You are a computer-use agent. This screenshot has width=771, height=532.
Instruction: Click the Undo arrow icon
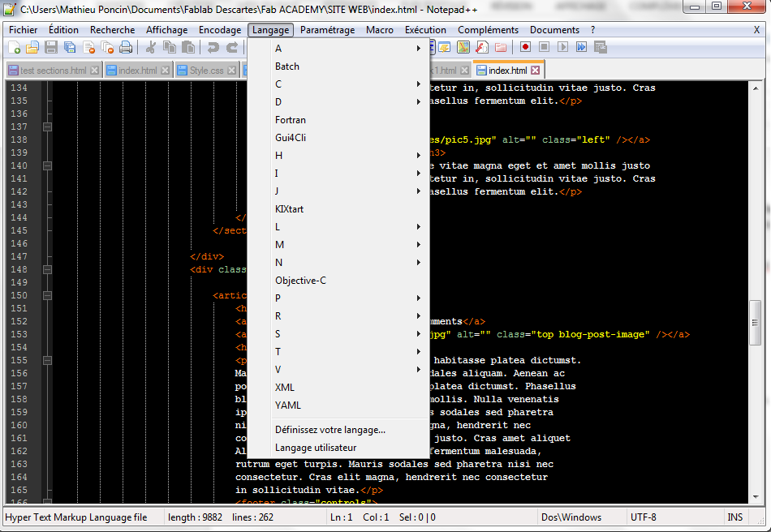(213, 47)
